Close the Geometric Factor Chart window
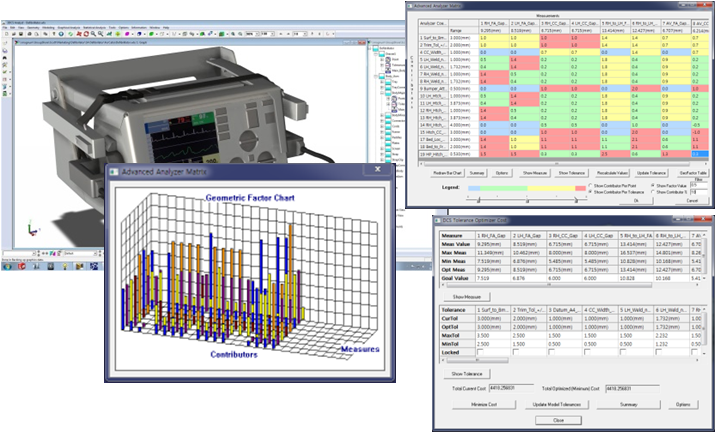This screenshot has width=716, height=433. [x=377, y=169]
